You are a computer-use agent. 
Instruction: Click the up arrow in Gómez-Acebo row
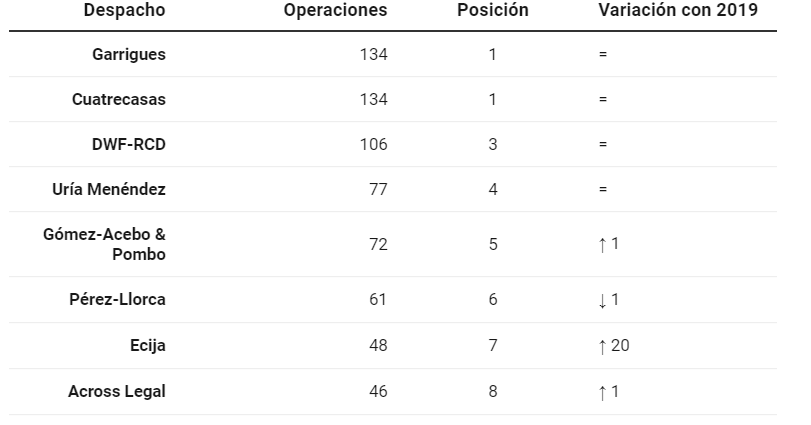point(602,245)
